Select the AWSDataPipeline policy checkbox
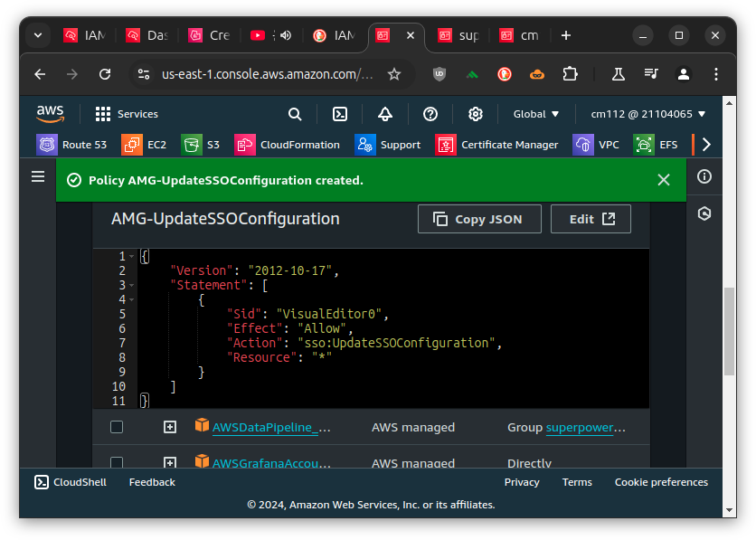Screen dimensions: 756x540 click(117, 427)
